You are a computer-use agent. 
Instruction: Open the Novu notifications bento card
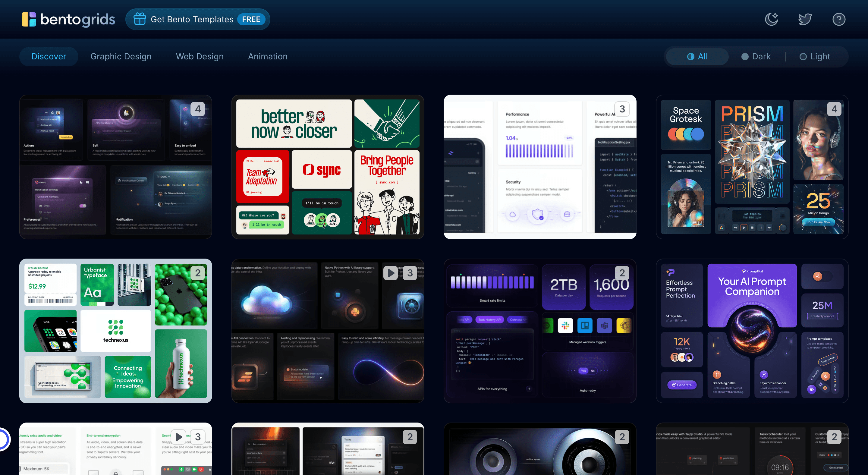[x=115, y=167]
